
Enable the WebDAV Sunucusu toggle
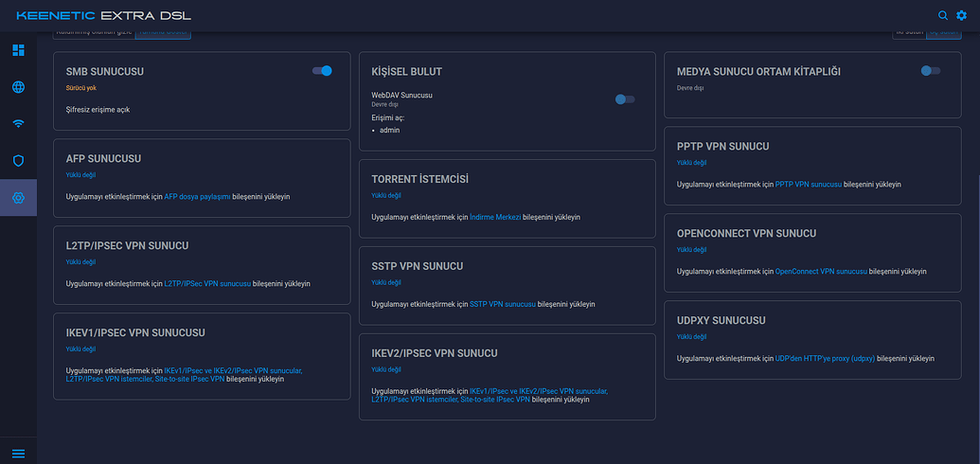point(625,98)
